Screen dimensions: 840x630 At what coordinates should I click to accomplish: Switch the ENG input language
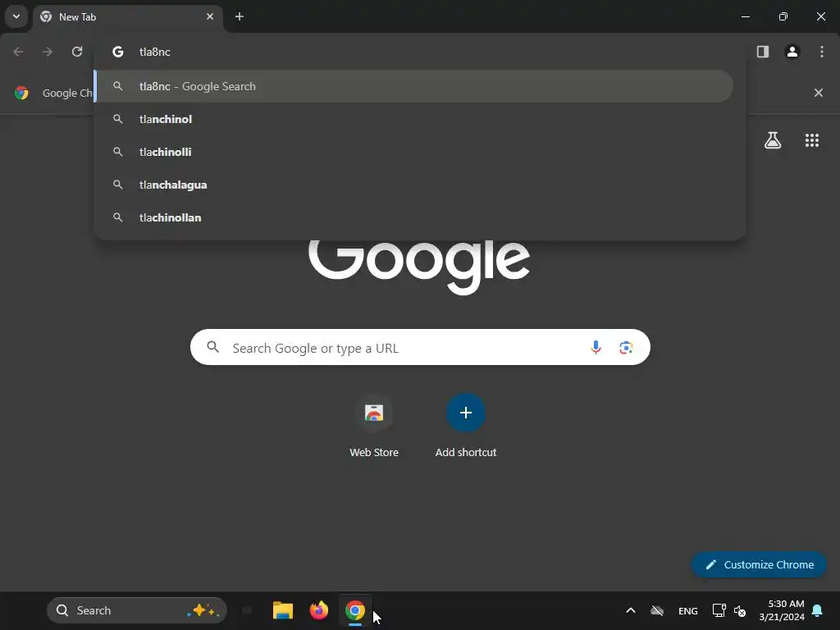(688, 610)
